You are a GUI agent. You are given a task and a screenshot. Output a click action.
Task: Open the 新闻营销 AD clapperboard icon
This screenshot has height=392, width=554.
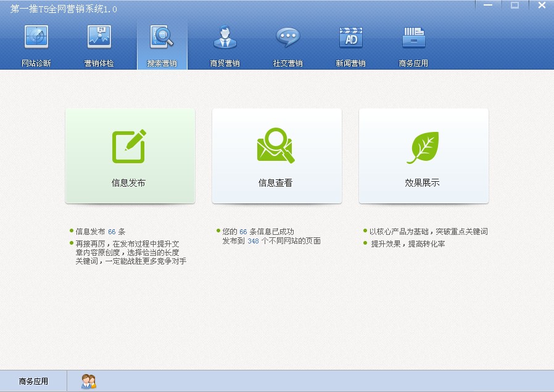(x=350, y=38)
